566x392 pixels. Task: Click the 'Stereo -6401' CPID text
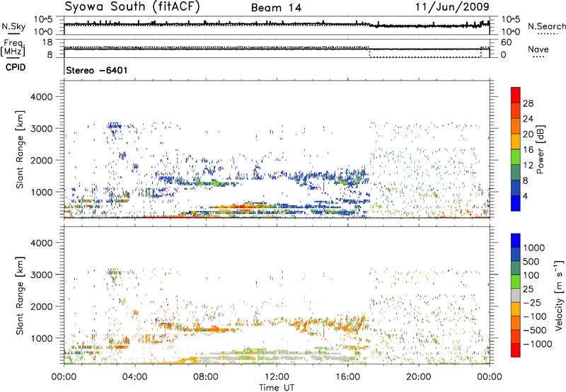97,70
